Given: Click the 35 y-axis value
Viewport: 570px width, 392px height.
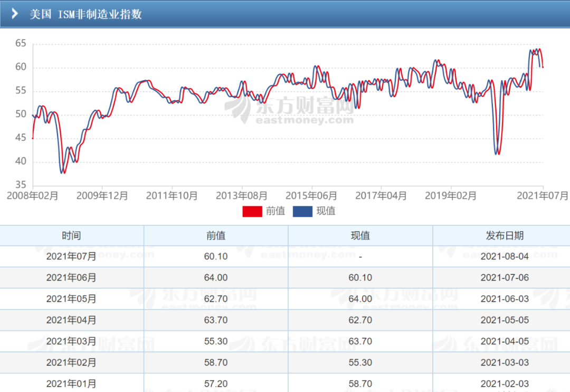Looking at the screenshot, I should point(21,185).
